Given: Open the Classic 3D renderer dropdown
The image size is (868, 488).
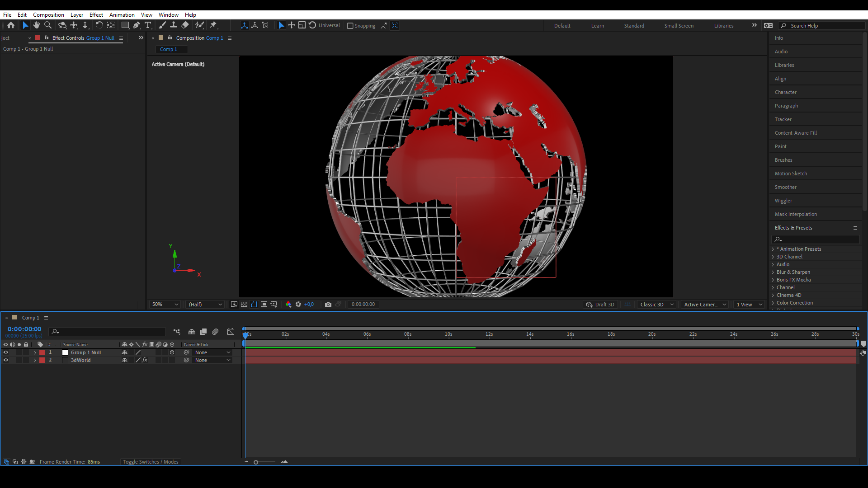Looking at the screenshot, I should (x=656, y=305).
